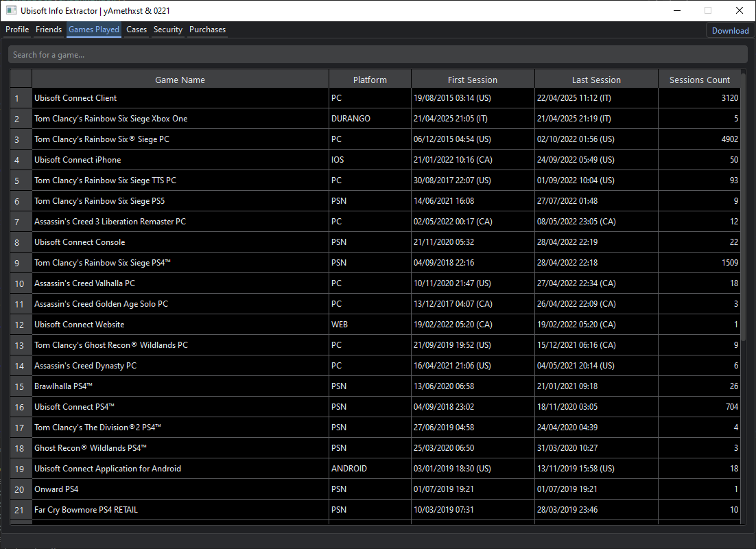Viewport: 756px width, 549px height.
Task: Select Tom Clancy's The Division®2 PS4™
Action: [x=180, y=427]
